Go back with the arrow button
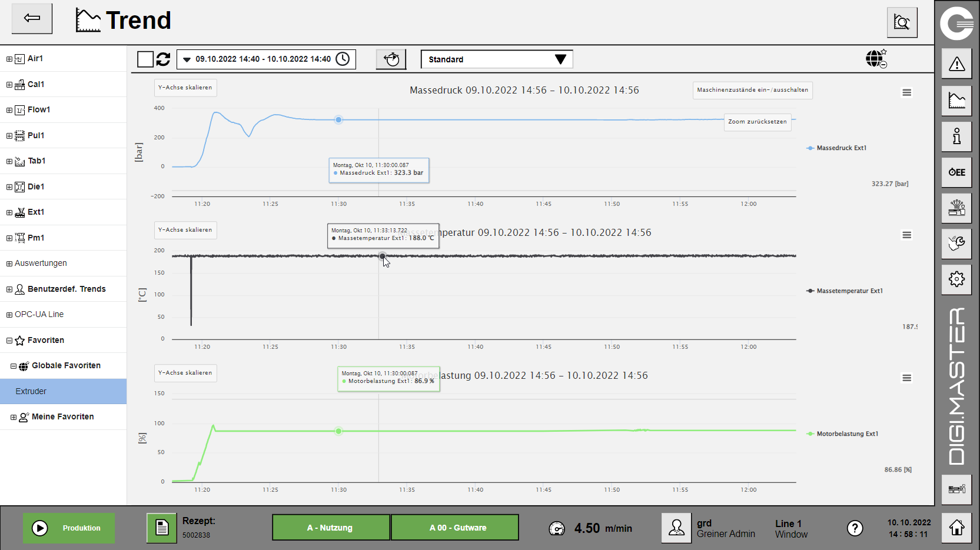The image size is (980, 550). [32, 18]
